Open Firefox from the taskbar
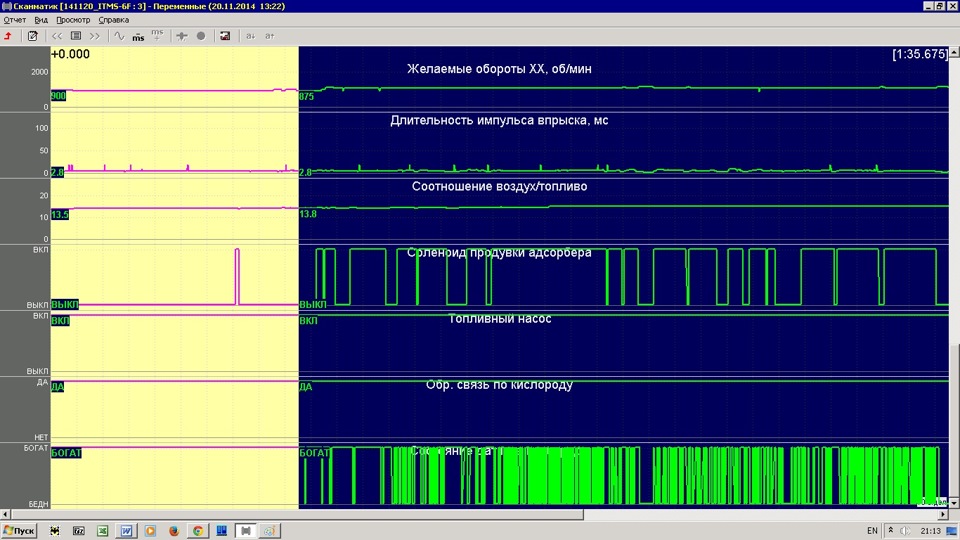Image resolution: width=960 pixels, height=540 pixels. click(x=174, y=531)
